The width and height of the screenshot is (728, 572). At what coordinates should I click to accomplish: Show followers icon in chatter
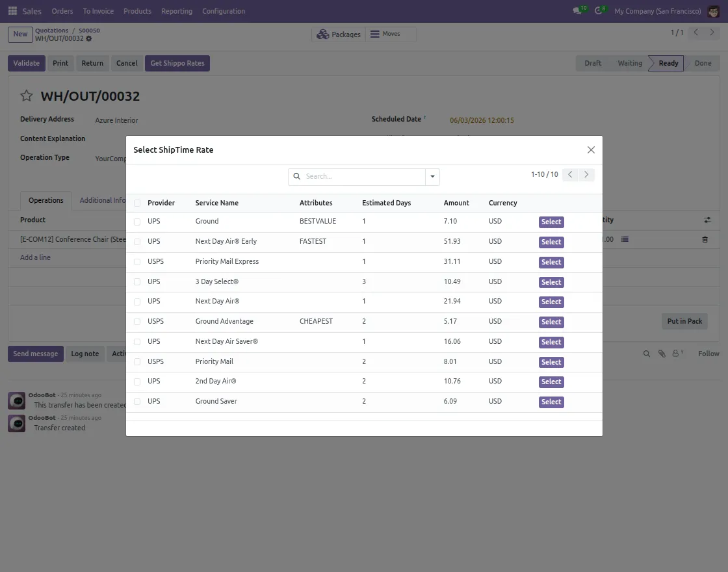677,354
